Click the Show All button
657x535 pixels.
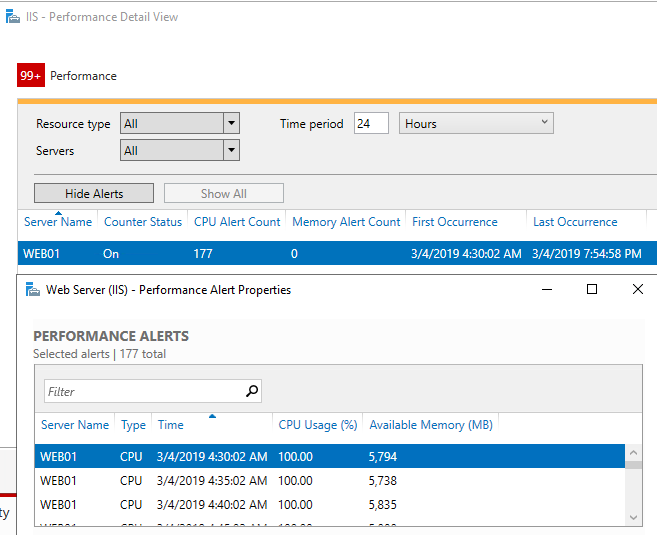(x=224, y=194)
